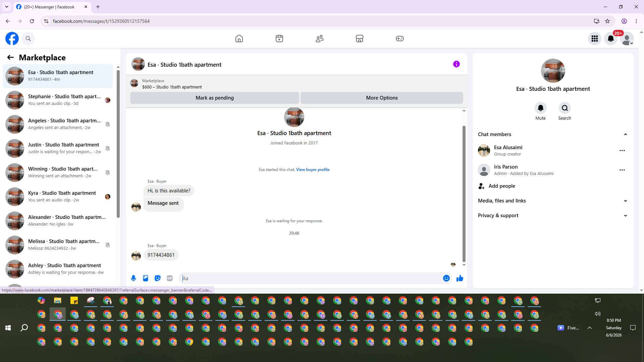
Task: Attach a photo using the image icon
Action: click(146, 278)
